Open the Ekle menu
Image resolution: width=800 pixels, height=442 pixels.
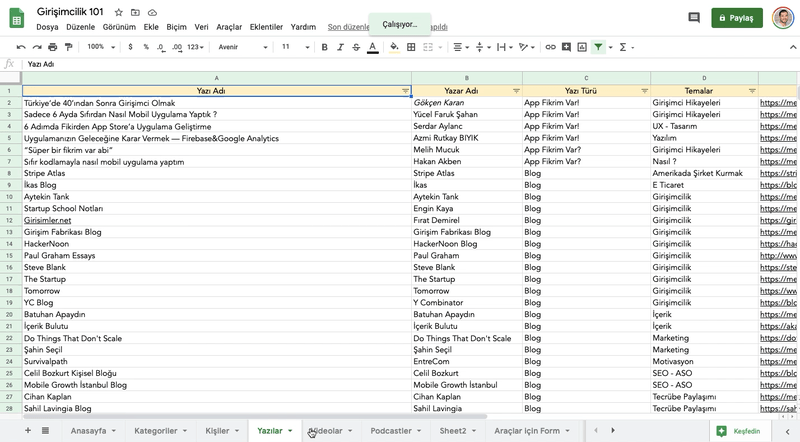coord(151,27)
